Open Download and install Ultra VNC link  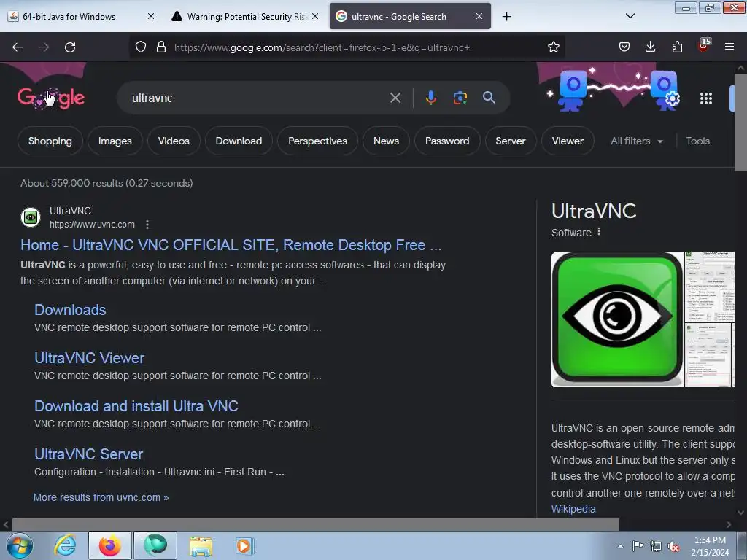click(136, 405)
